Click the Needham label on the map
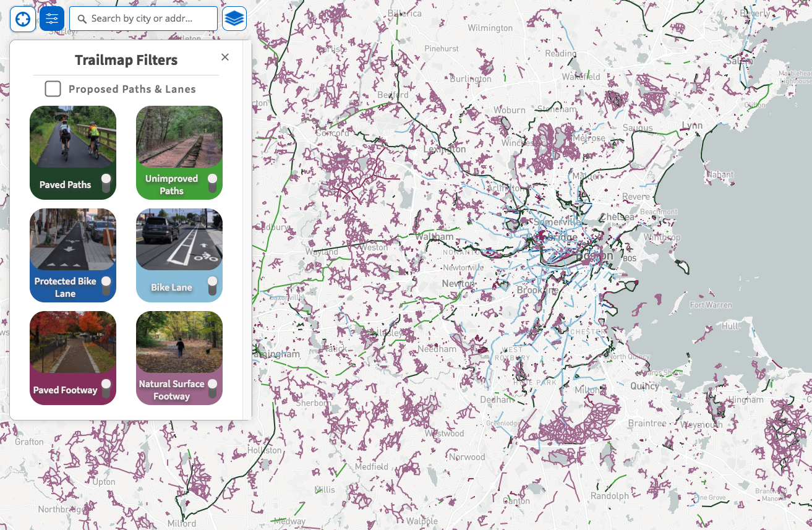Image resolution: width=812 pixels, height=530 pixels. point(437,349)
